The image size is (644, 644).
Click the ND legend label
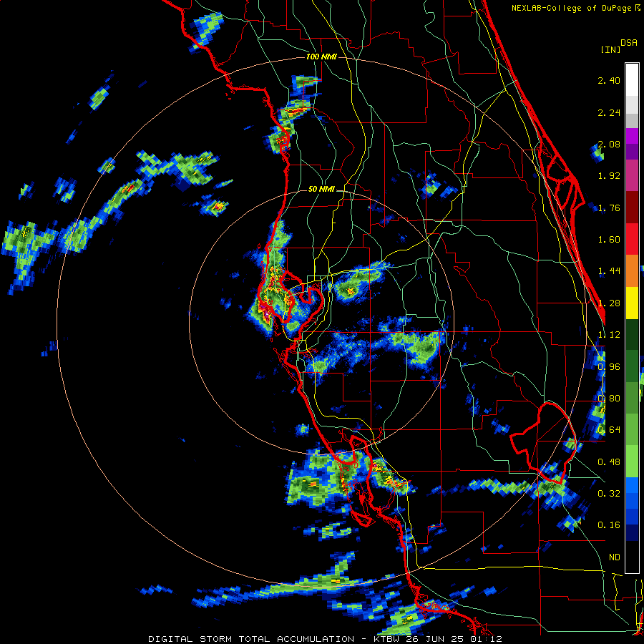click(615, 557)
